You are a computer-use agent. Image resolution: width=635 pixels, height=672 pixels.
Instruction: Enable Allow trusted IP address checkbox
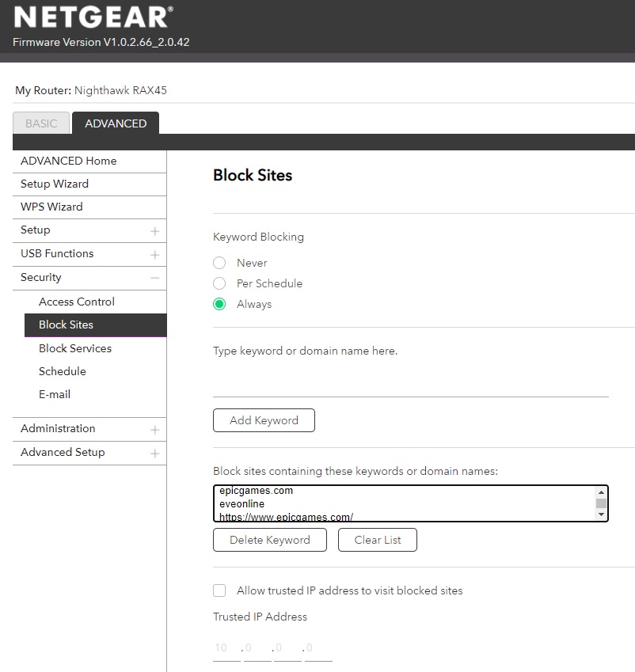coord(219,590)
